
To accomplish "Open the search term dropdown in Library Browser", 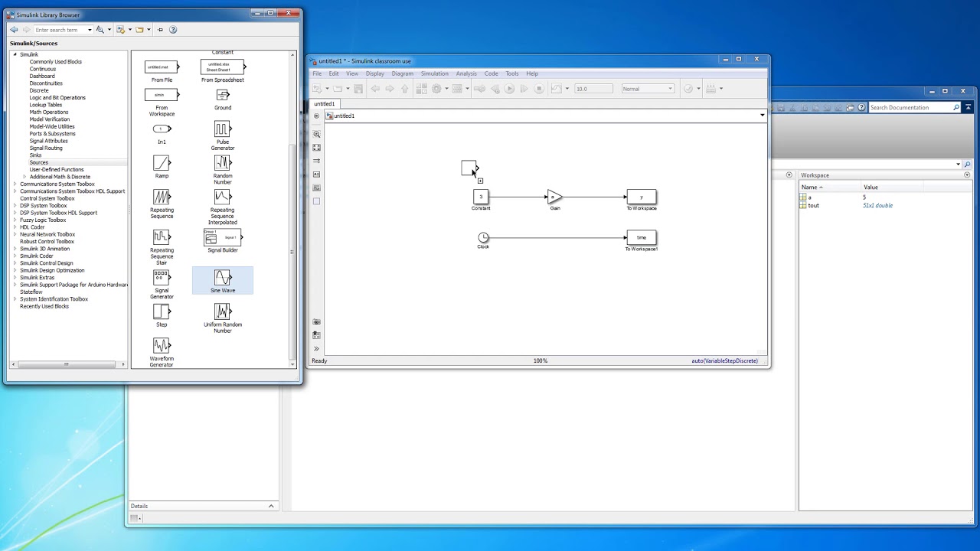I will 90,30.
